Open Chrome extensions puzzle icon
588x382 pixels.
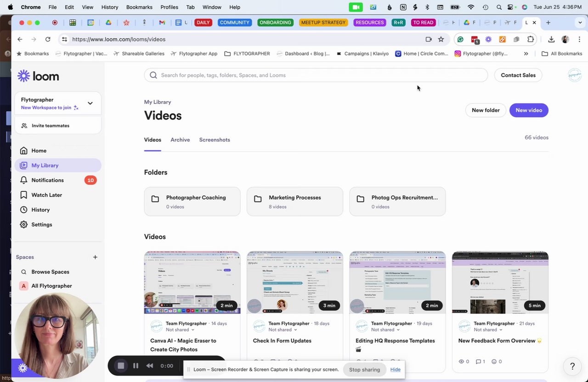click(x=531, y=39)
